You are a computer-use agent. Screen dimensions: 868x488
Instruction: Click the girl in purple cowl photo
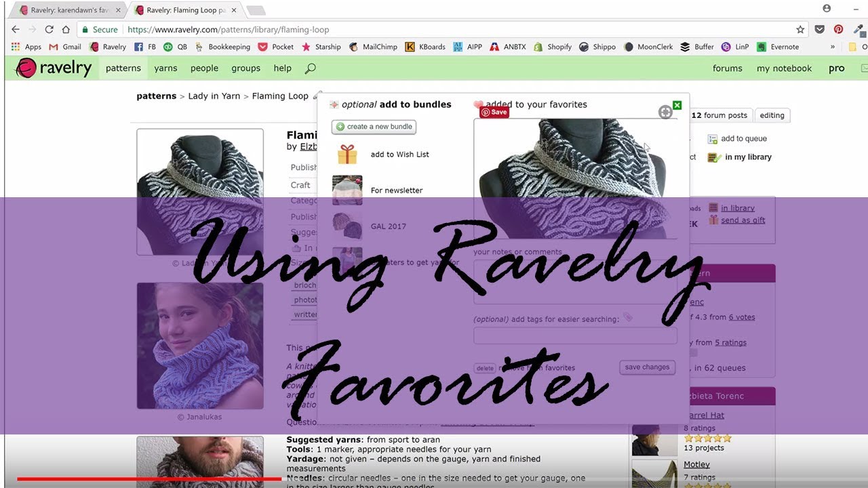pos(200,346)
